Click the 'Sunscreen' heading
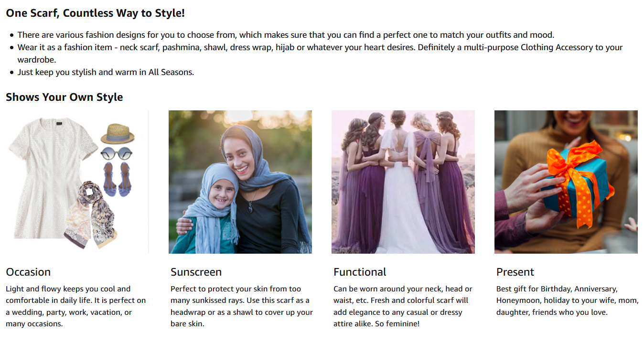Screen dimensions: 644x354 [x=196, y=272]
